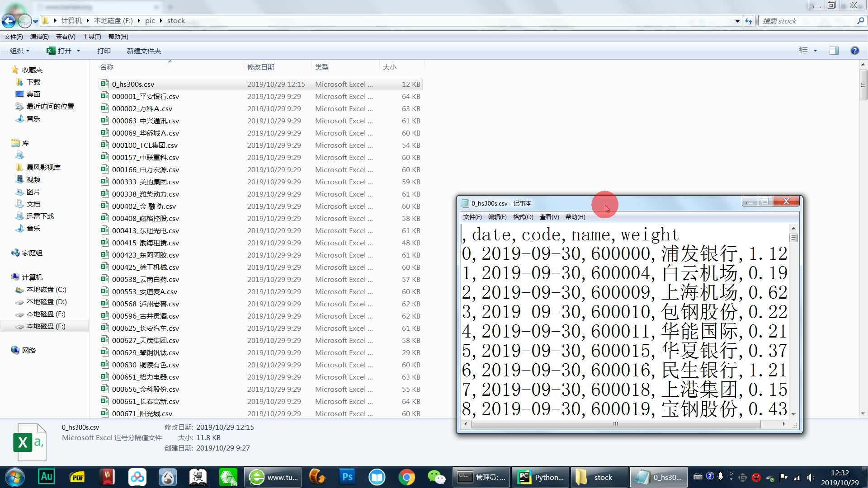Open the 格式(O) menu in Notepad
Viewport: 868px width, 488px height.
click(x=523, y=217)
